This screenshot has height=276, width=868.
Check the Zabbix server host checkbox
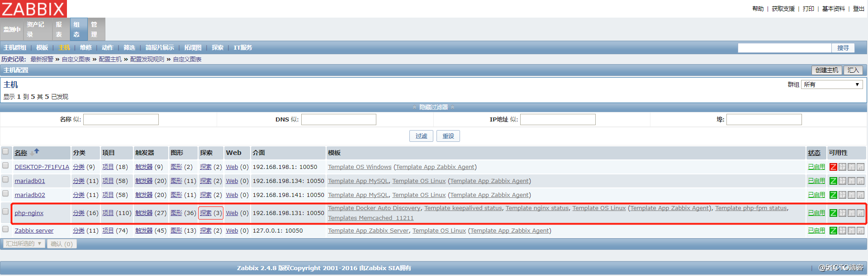(5, 229)
